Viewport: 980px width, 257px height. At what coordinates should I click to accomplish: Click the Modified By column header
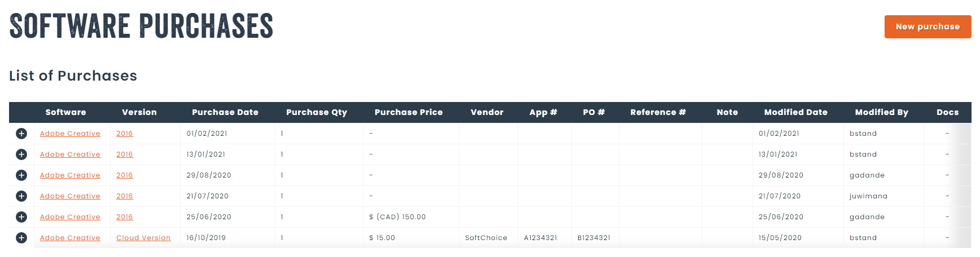click(x=882, y=112)
